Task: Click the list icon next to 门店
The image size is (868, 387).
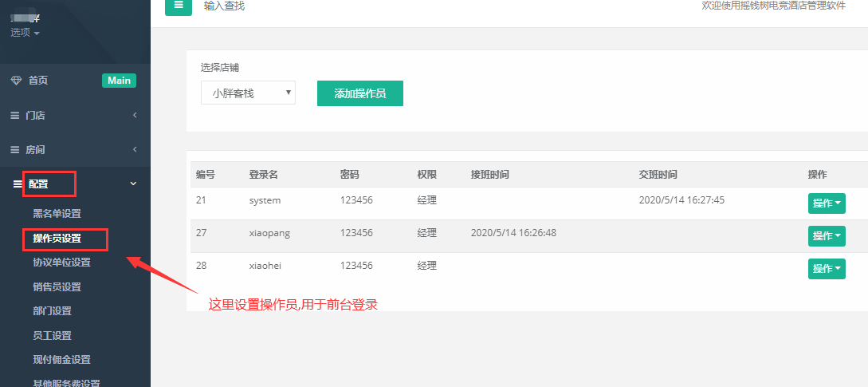Action: tap(14, 116)
